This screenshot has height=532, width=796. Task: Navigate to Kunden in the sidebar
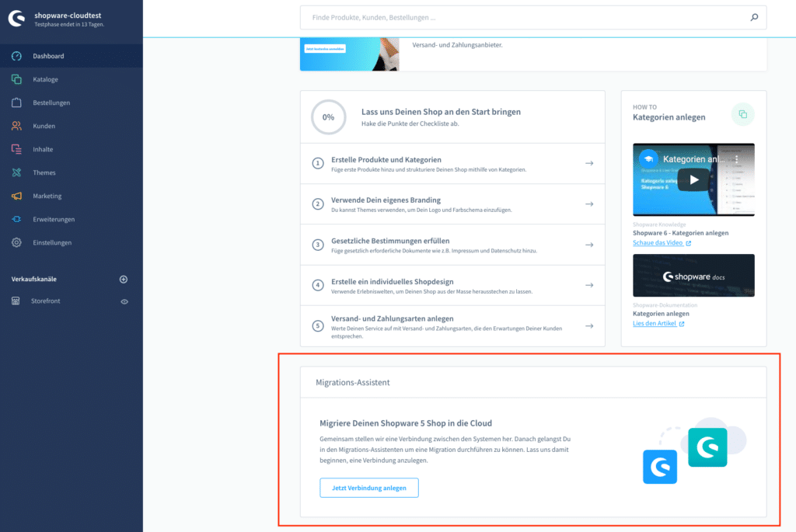[x=72, y=126]
